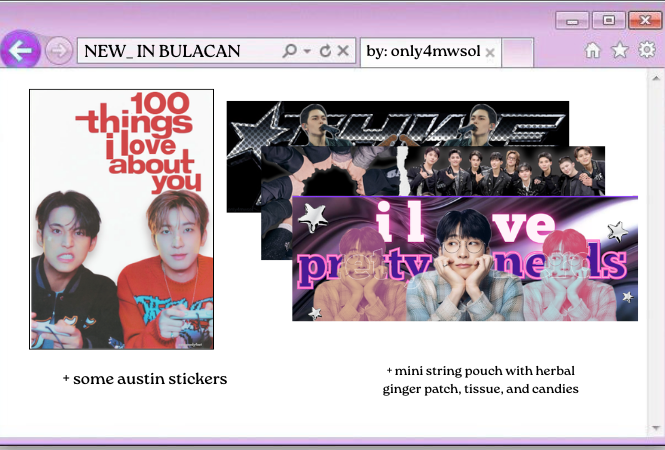Click the greyed-out forward arrow button
This screenshot has width=665, height=450.
tap(59, 51)
